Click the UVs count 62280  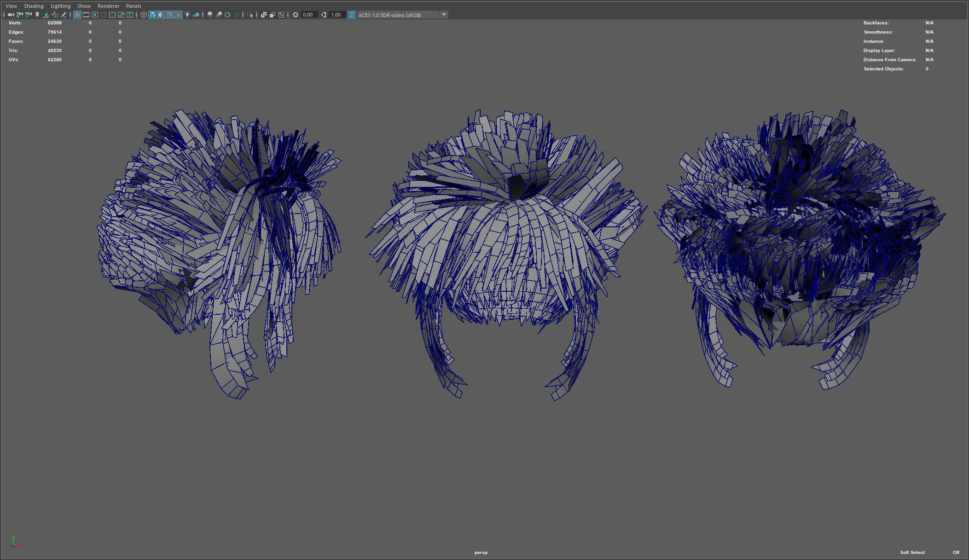point(54,59)
